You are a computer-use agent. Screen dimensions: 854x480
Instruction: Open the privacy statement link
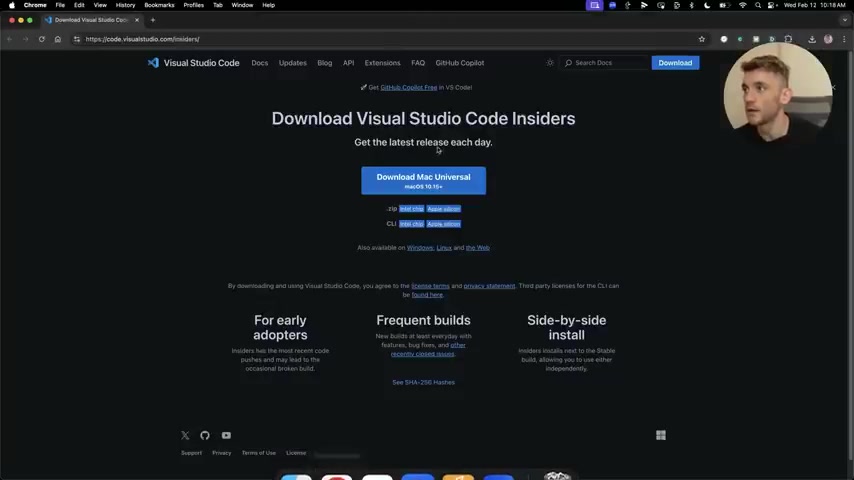point(489,285)
